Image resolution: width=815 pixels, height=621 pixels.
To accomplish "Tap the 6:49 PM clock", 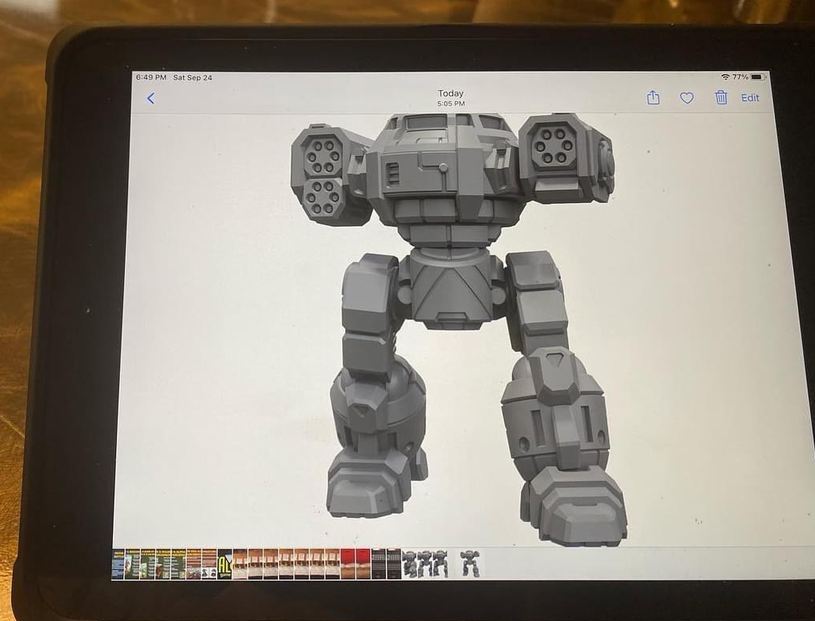I will pyautogui.click(x=151, y=77).
